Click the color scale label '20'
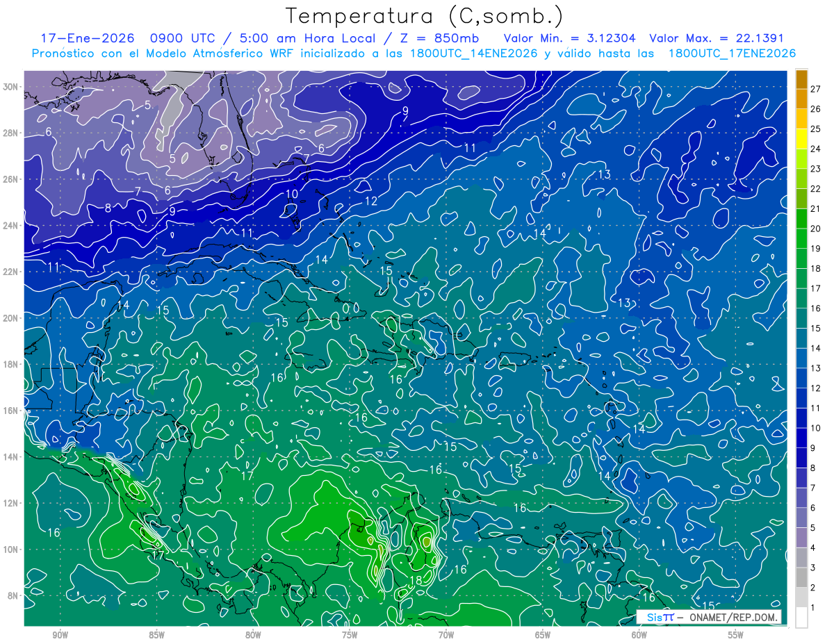The image size is (834, 644). tap(816, 229)
